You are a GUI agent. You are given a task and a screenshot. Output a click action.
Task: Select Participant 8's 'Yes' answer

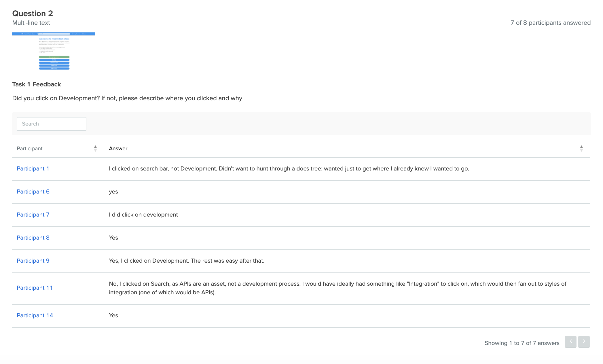pos(113,238)
